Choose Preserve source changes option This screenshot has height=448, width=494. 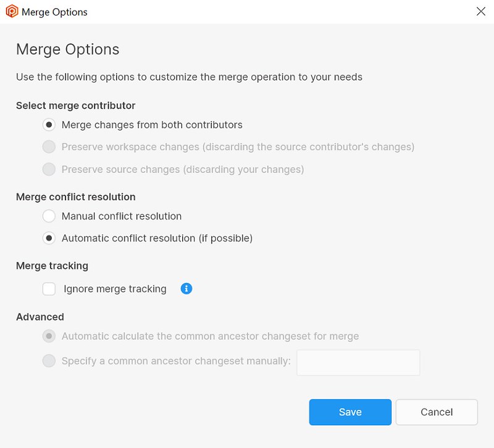pos(49,169)
